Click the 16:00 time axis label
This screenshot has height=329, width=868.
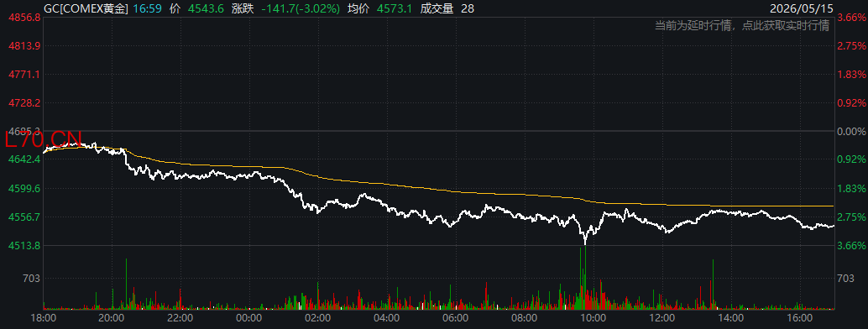799,318
